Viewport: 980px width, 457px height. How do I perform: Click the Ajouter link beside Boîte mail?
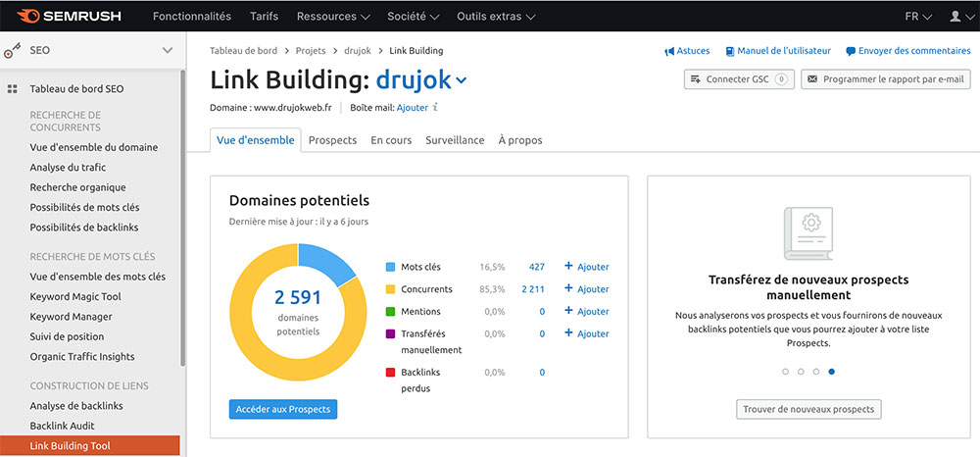[x=413, y=108]
